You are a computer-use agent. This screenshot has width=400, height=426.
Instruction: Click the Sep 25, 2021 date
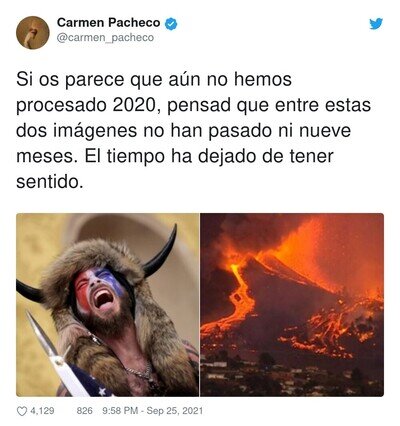tap(174, 411)
